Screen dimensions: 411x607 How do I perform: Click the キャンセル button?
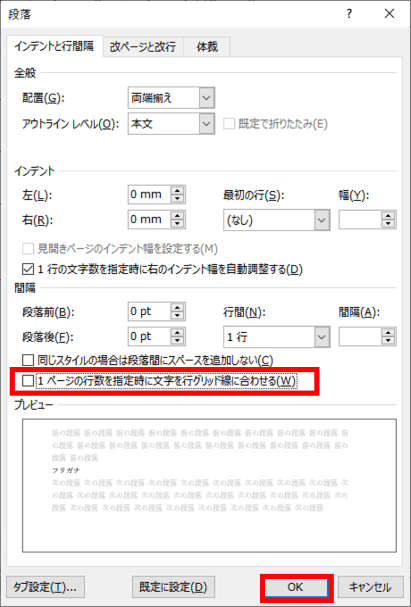coord(370,587)
